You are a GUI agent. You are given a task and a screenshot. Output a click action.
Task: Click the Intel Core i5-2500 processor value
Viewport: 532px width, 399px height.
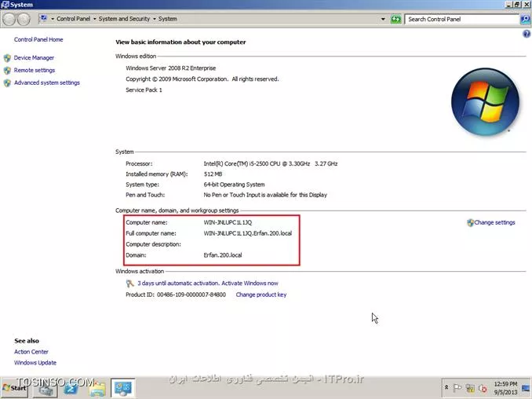click(271, 163)
